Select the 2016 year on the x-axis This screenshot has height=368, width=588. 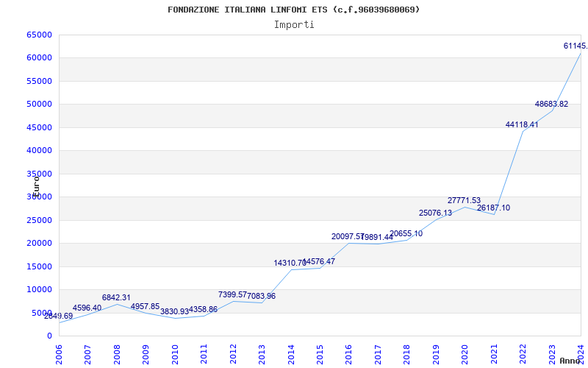click(348, 355)
